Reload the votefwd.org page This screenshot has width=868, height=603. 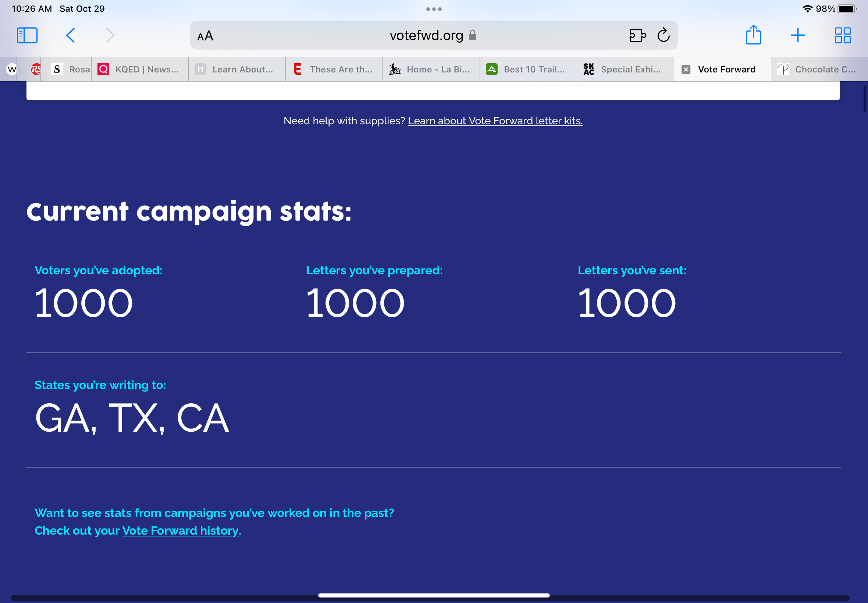[x=664, y=36]
